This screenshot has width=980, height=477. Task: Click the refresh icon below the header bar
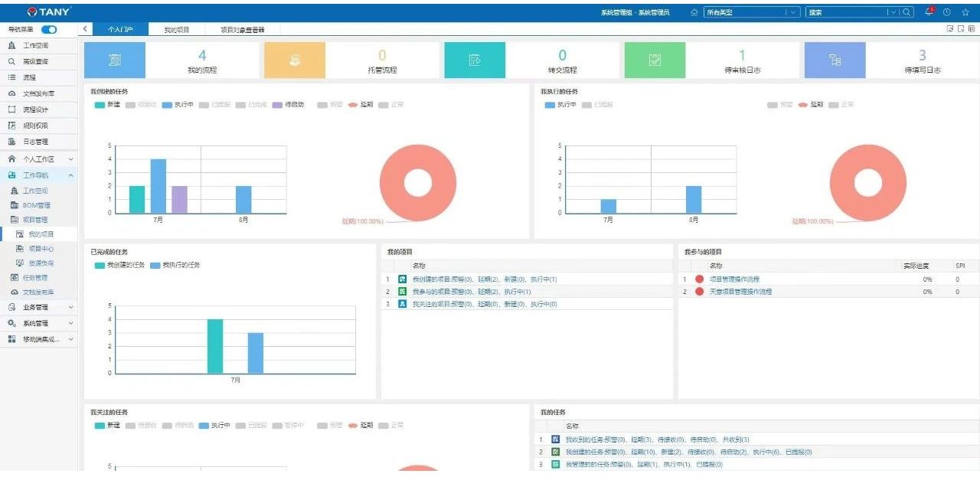coord(950,29)
